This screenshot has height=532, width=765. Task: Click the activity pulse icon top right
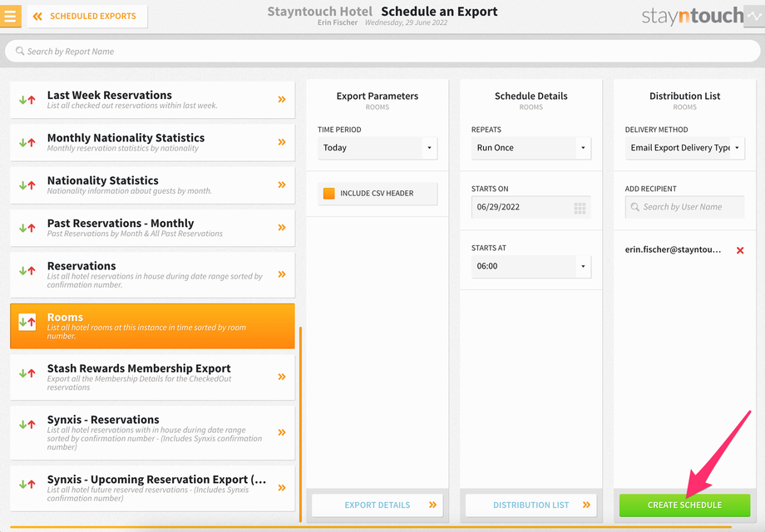754,16
